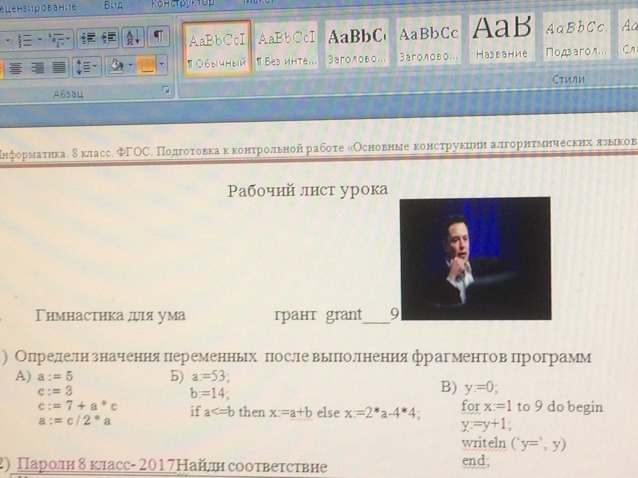Select the photo in the document
The image size is (638, 478).
pos(475,259)
